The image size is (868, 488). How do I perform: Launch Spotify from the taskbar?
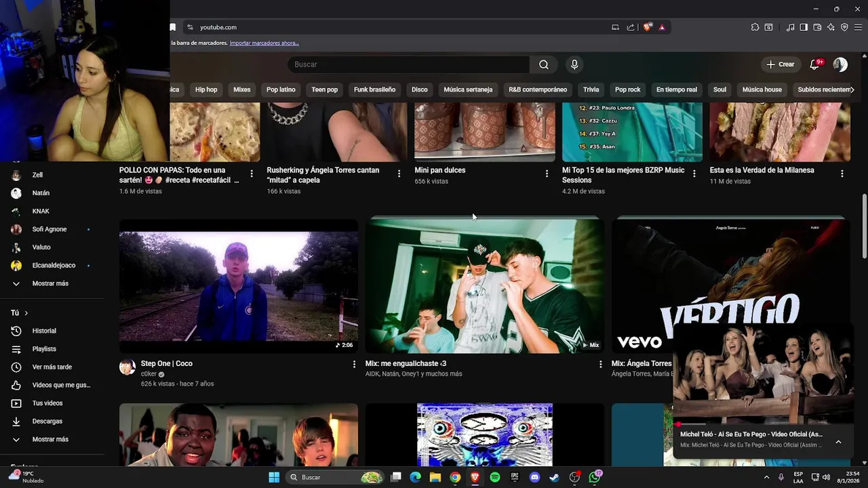pos(495,477)
